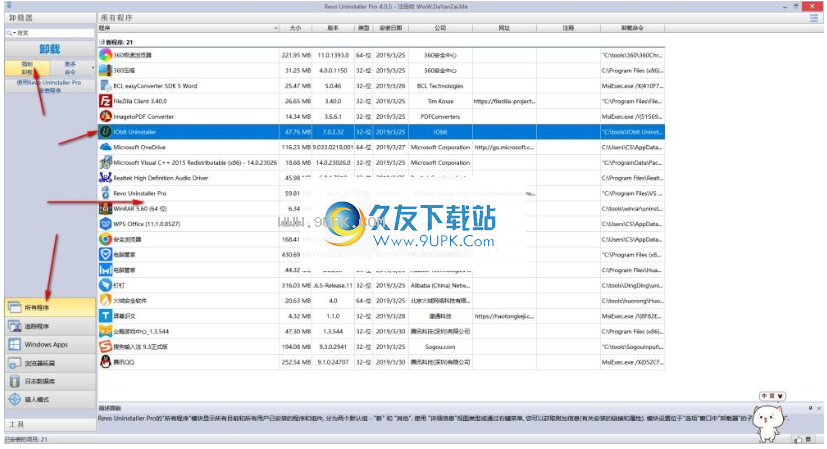Click the blue T 屏幕识文 icon
The height and width of the screenshot is (449, 827).
point(105,316)
